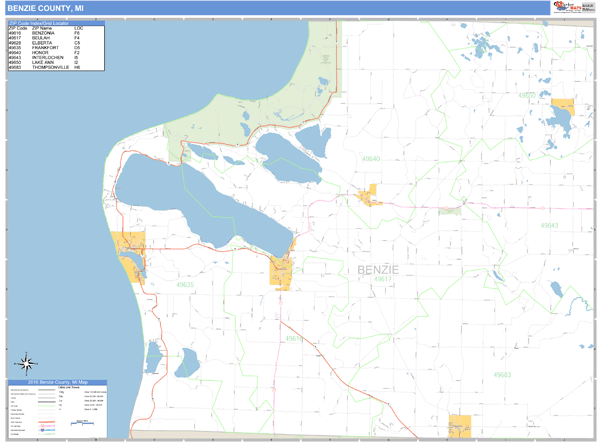This screenshot has height=442, width=600.
Task: Click the 49635 ZIP code label
Action: [185, 284]
